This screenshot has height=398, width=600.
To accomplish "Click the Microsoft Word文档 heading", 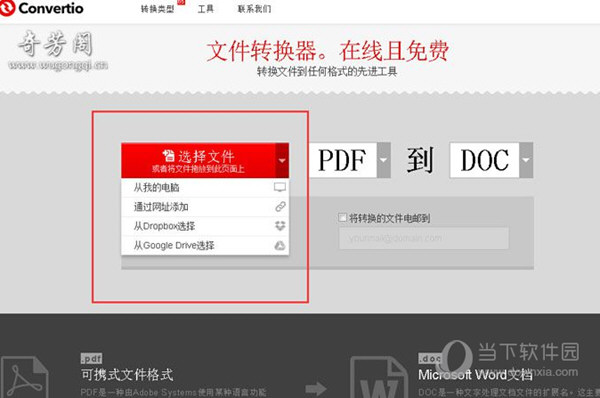I will (x=475, y=374).
